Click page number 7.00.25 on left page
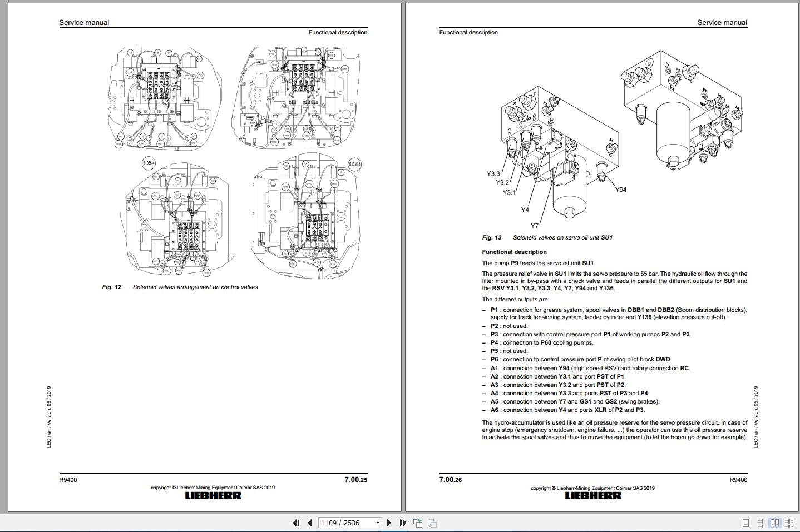 tap(355, 479)
